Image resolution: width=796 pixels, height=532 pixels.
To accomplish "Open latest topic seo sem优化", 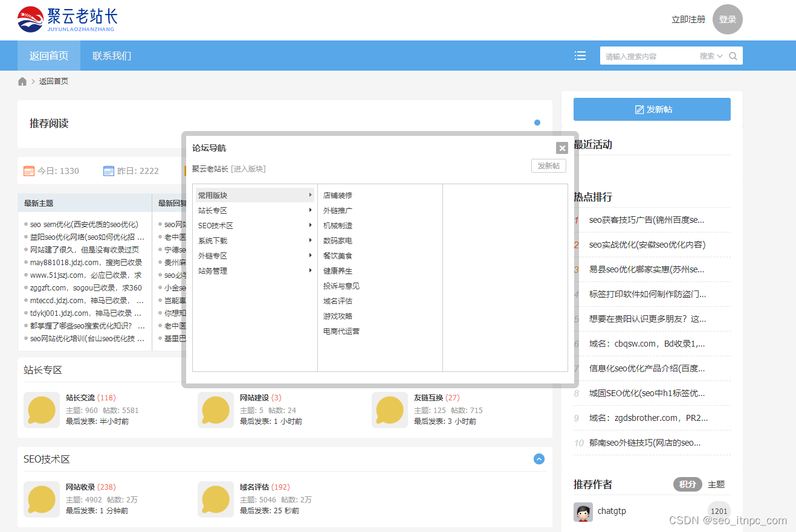I will pyautogui.click(x=84, y=224).
